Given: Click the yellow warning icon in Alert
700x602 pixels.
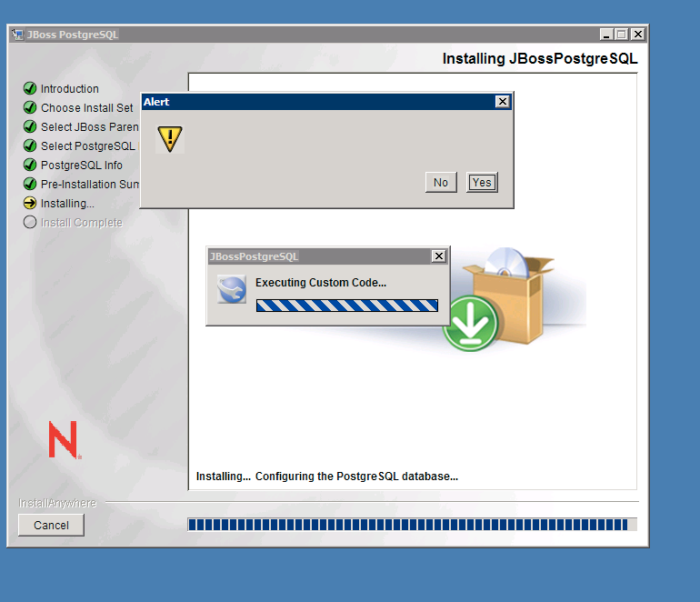Looking at the screenshot, I should [x=170, y=139].
